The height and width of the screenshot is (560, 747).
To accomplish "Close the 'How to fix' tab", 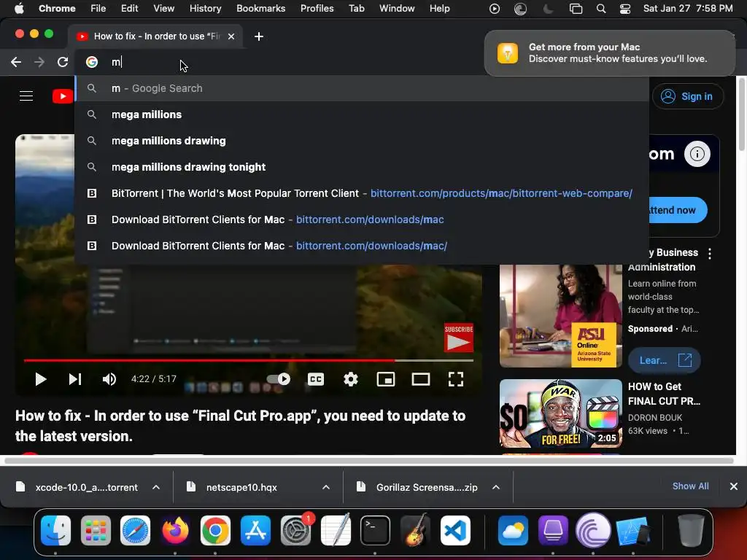I will (231, 36).
